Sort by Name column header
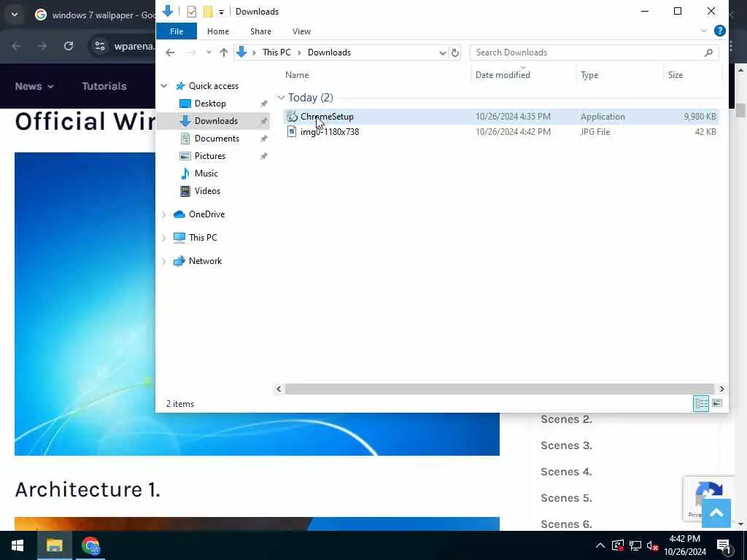This screenshot has width=747, height=560. tap(297, 75)
